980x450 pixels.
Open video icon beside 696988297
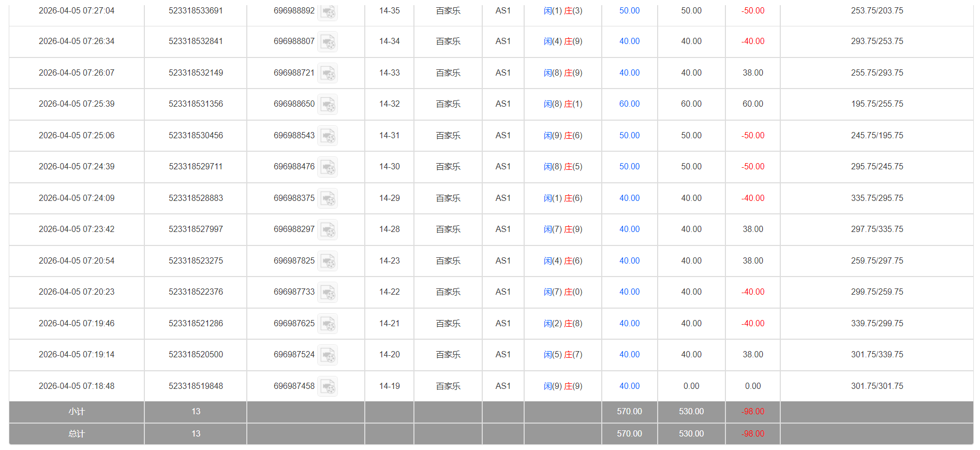coord(328,229)
